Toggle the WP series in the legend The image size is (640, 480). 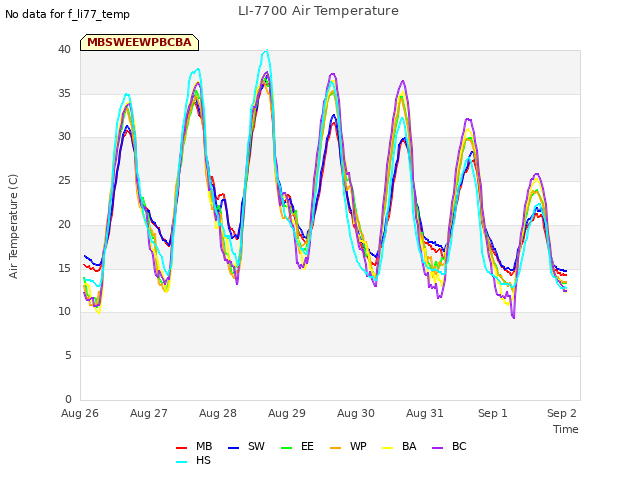[x=349, y=447]
